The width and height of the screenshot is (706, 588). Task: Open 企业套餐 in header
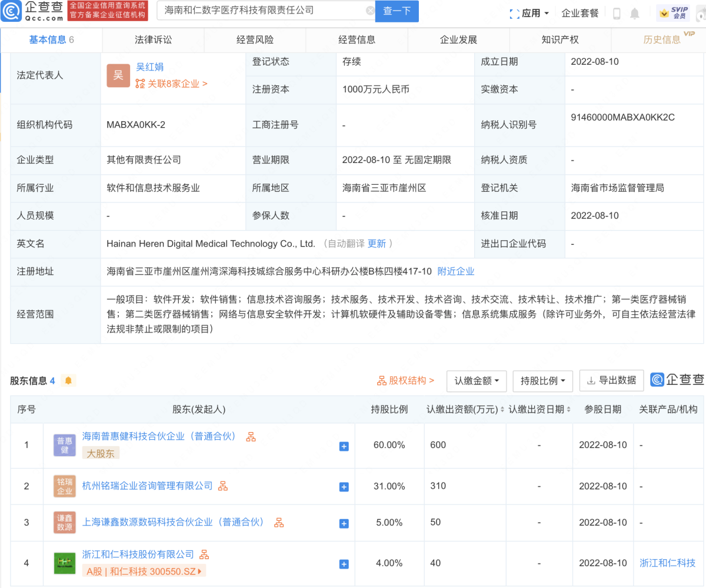click(580, 13)
